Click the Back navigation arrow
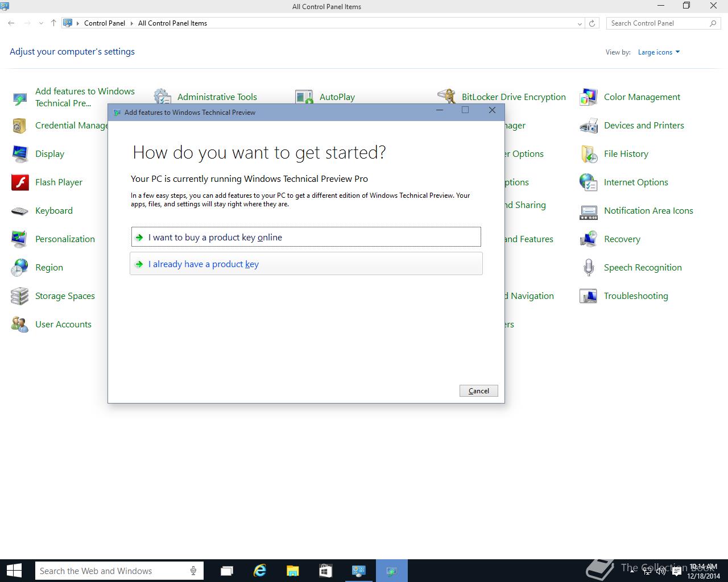This screenshot has width=728, height=582. pos(11,23)
